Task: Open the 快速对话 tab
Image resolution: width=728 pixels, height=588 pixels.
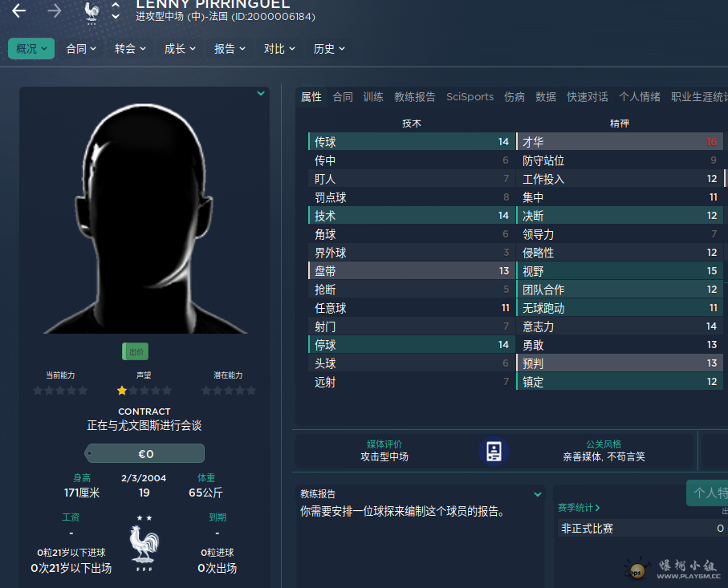Action: pyautogui.click(x=587, y=97)
